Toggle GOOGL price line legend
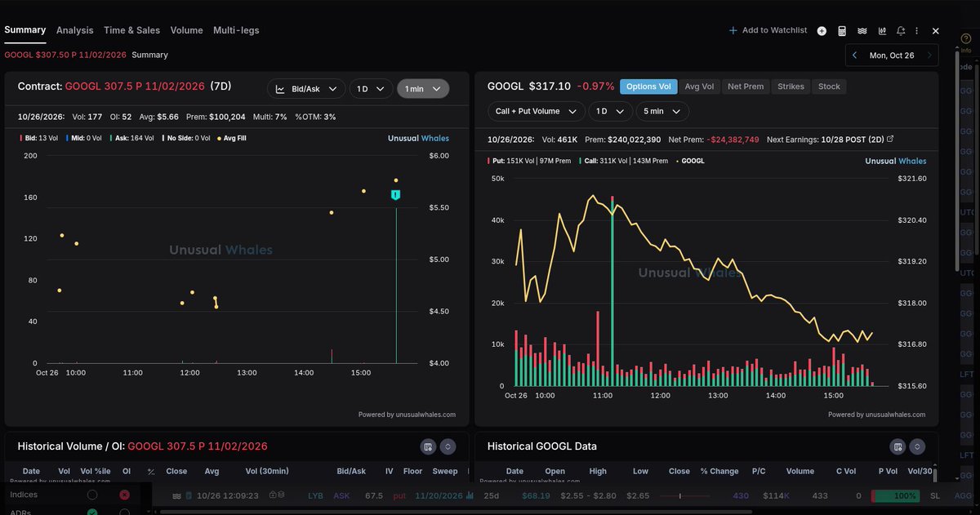This screenshot has width=980, height=515. 690,161
